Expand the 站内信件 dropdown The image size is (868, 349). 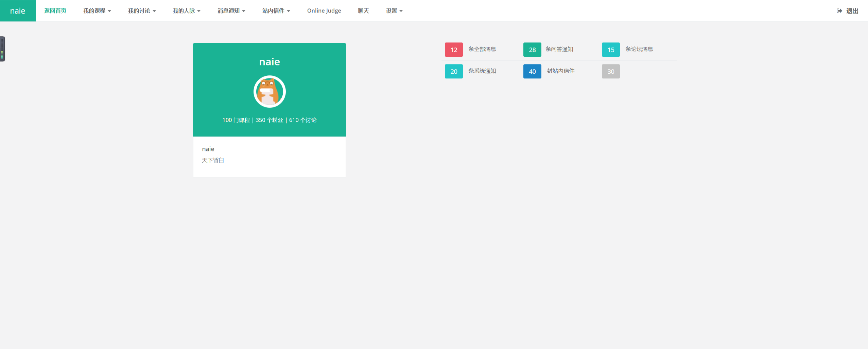click(276, 11)
